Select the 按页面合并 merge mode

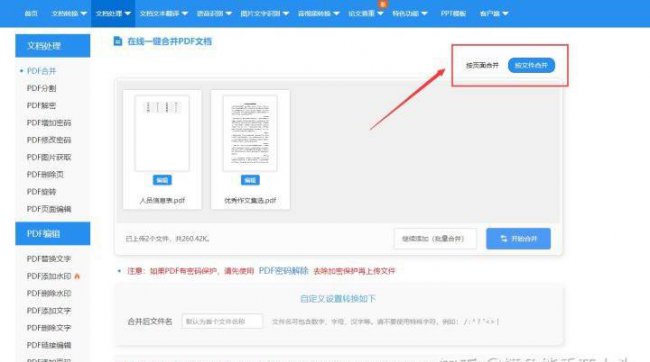482,66
